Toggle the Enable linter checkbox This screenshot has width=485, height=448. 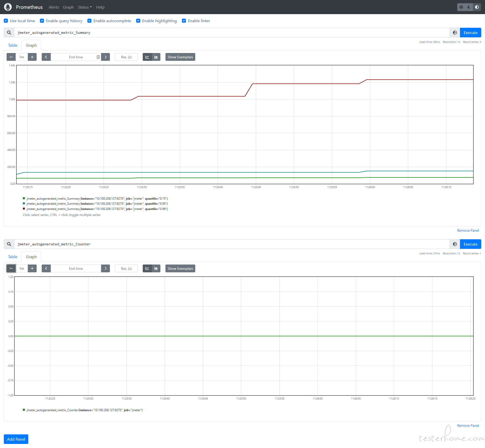click(184, 21)
